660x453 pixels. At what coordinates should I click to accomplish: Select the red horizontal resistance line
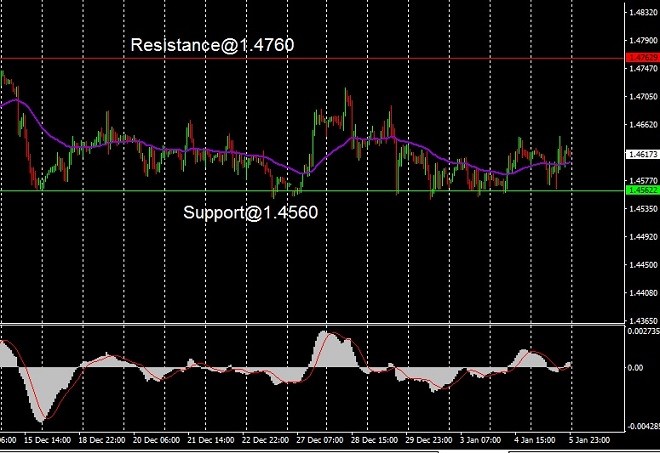pyautogui.click(x=311, y=59)
